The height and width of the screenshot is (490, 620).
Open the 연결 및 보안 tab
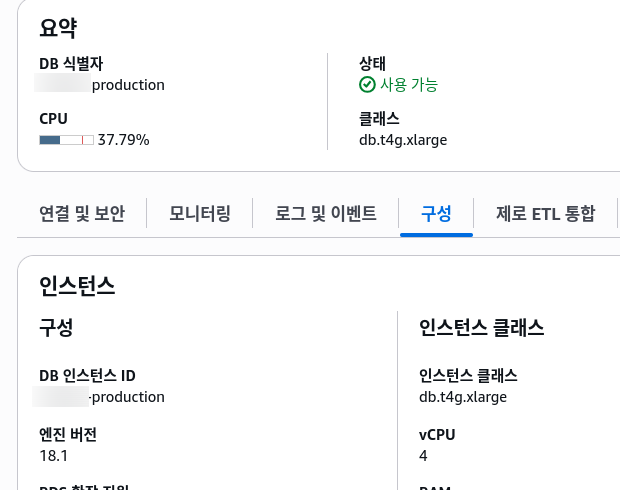coord(82,213)
